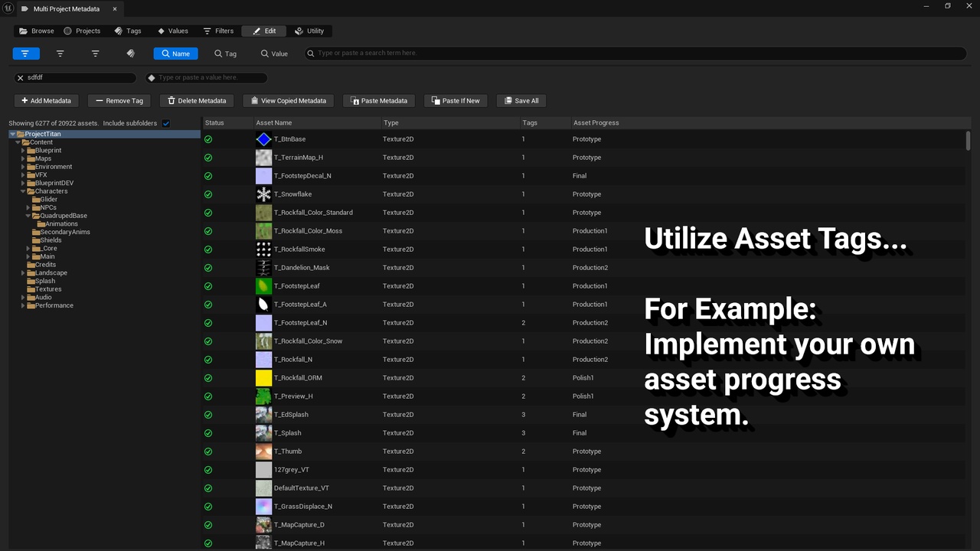Click the Delete Metadata button

click(196, 101)
